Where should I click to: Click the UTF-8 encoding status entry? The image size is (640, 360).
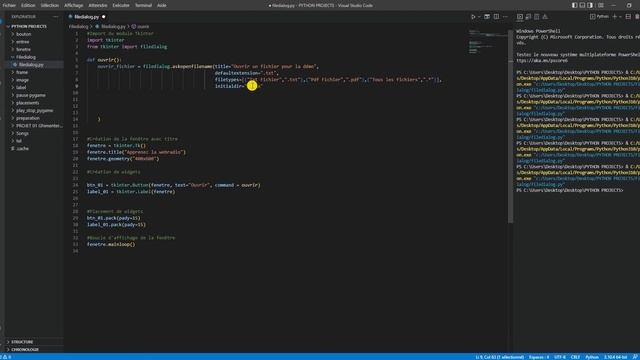[x=560, y=357]
